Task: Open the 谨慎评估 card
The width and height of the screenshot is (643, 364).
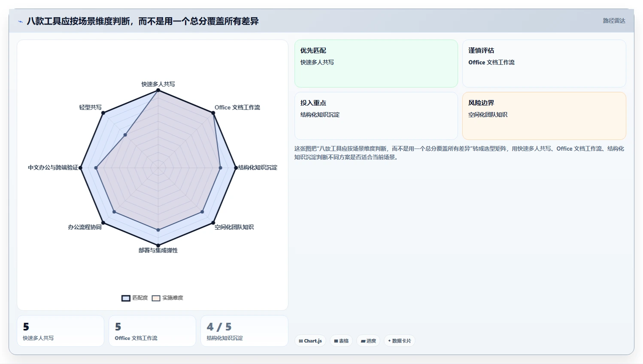Action: click(x=544, y=64)
